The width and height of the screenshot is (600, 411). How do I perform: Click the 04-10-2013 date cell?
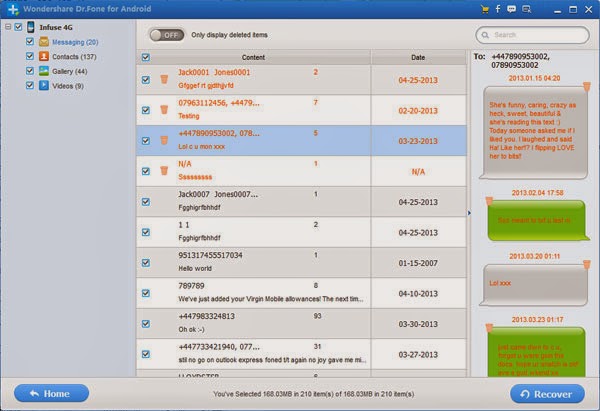click(x=418, y=294)
